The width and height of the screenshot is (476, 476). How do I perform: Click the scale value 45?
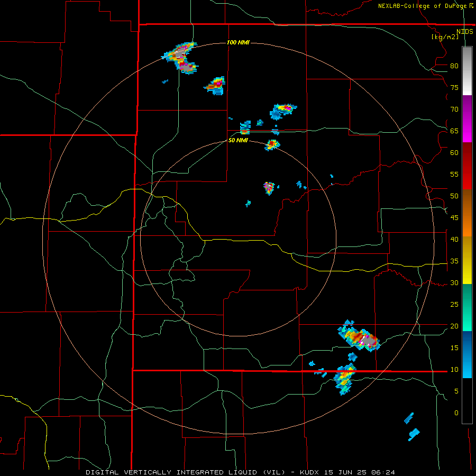coord(454,218)
